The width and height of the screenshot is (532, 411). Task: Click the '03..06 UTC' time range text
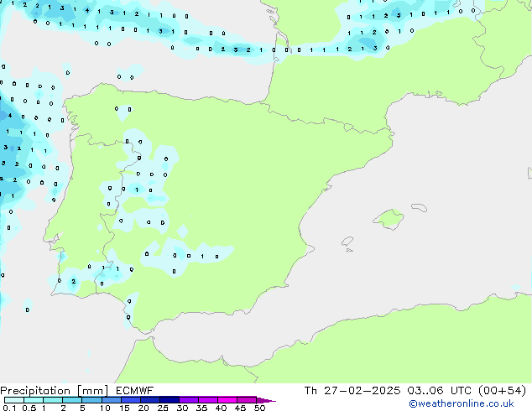coord(439,391)
